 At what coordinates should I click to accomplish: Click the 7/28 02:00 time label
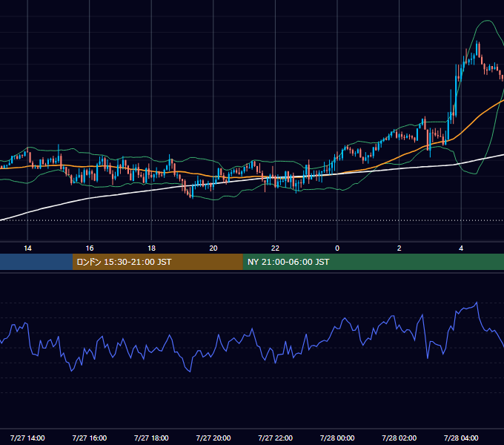coord(399,438)
